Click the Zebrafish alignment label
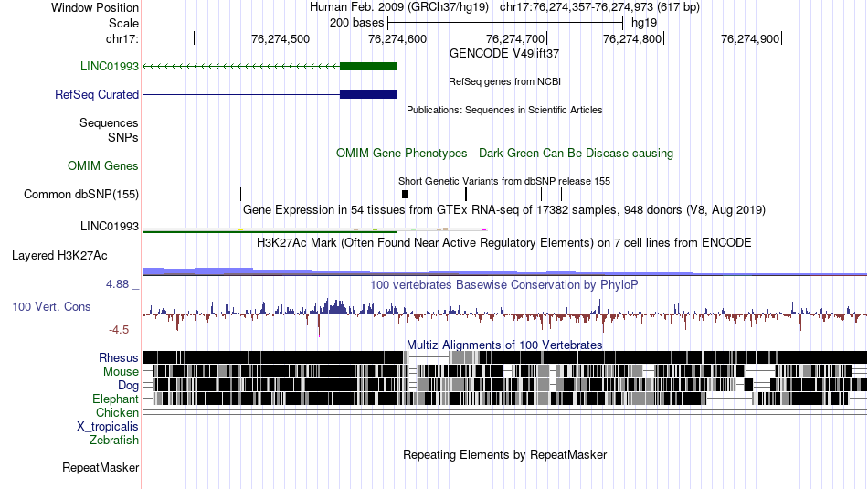 pyautogui.click(x=114, y=441)
